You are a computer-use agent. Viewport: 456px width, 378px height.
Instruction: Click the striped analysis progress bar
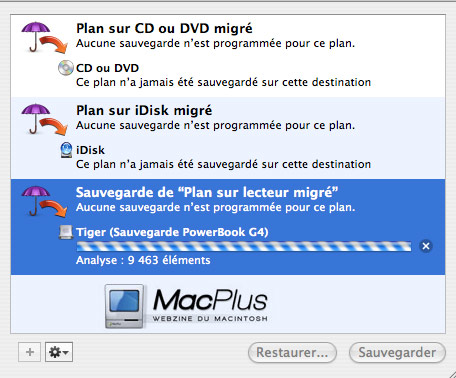pyautogui.click(x=244, y=246)
